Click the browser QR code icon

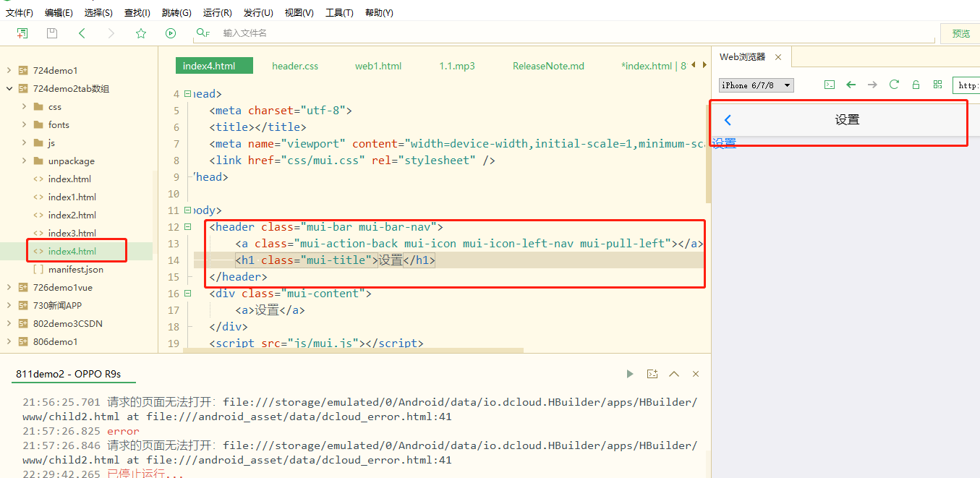pos(938,85)
